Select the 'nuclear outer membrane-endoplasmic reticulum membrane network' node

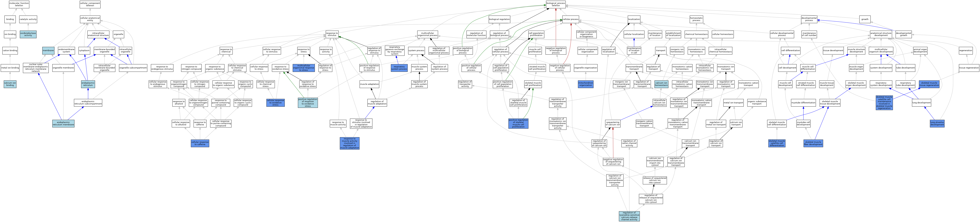[x=36, y=68]
